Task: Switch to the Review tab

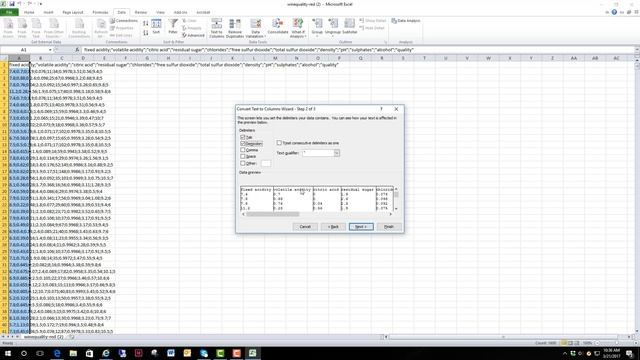Action: point(141,12)
